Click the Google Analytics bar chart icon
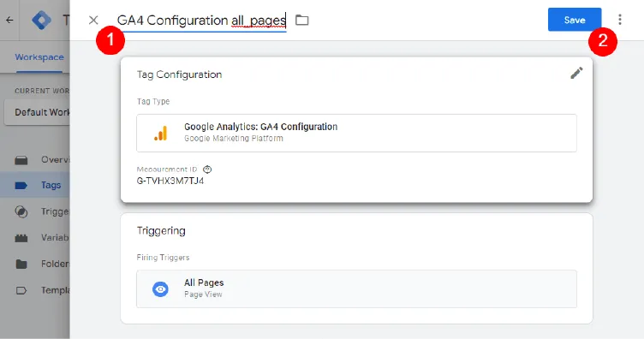 pyautogui.click(x=161, y=134)
